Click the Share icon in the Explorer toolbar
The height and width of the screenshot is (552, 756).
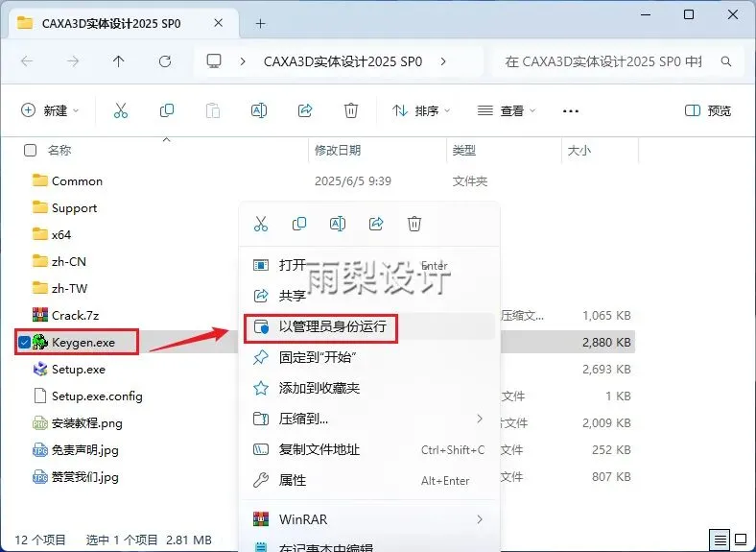coord(305,111)
